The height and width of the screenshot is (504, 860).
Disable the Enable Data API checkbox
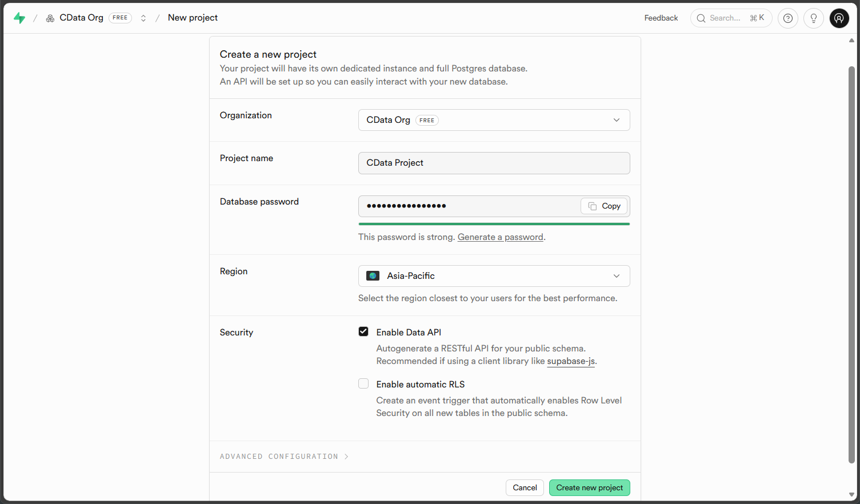click(x=363, y=331)
